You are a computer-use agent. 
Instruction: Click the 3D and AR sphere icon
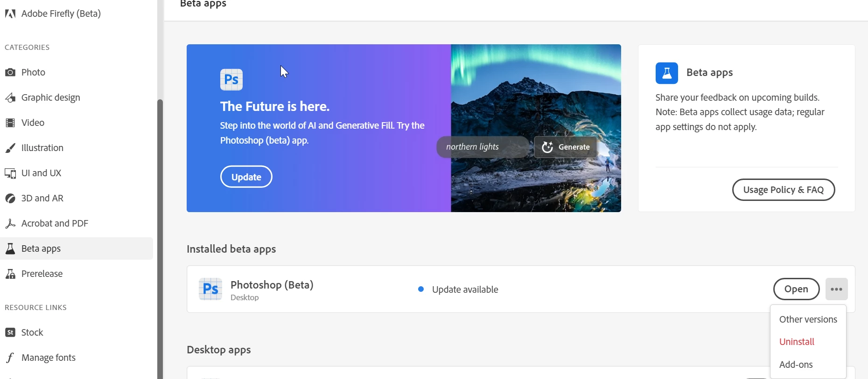10,198
